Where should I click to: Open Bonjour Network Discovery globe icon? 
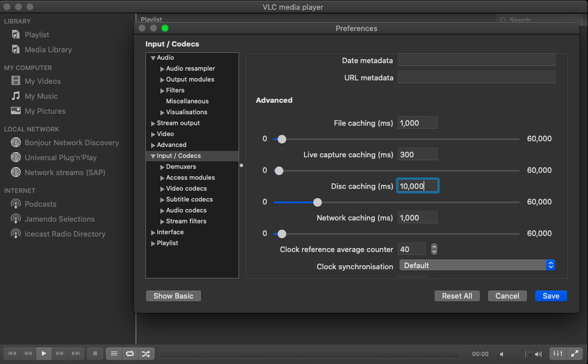pyautogui.click(x=16, y=142)
